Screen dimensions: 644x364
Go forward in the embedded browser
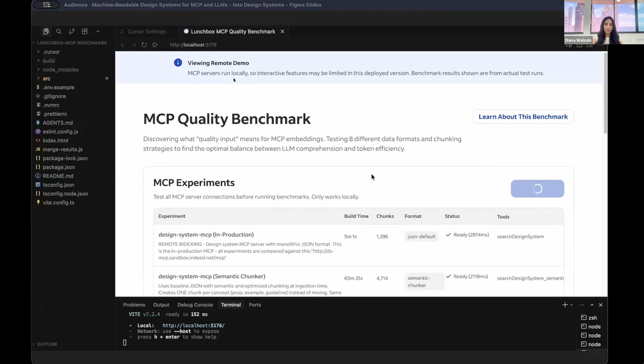coord(134,45)
